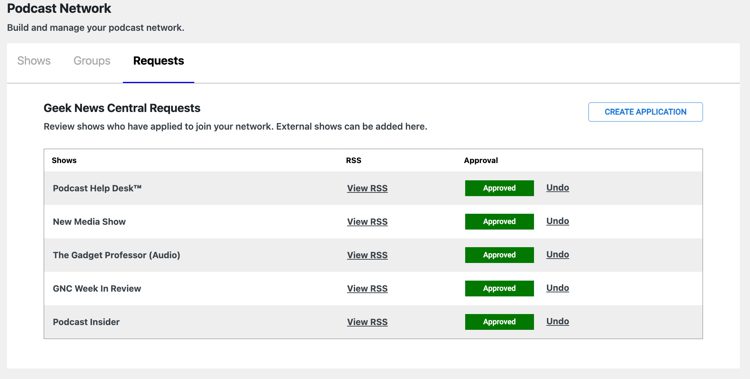Image resolution: width=750 pixels, height=379 pixels.
Task: Click the 'Build and manage your podcast network' subtitle
Action: pyautogui.click(x=96, y=28)
